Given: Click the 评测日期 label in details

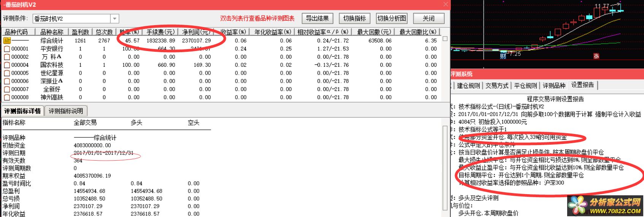Looking at the screenshot, I should coord(14,153).
